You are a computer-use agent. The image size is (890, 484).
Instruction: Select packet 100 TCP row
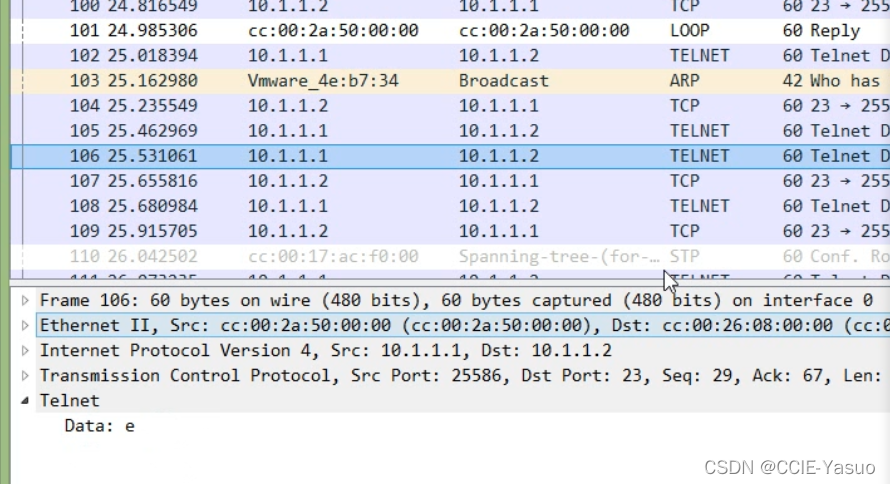(450, 8)
